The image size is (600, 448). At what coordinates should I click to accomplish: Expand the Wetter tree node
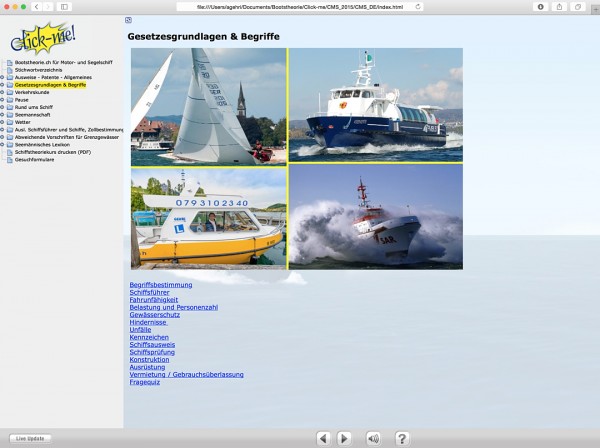[2, 122]
